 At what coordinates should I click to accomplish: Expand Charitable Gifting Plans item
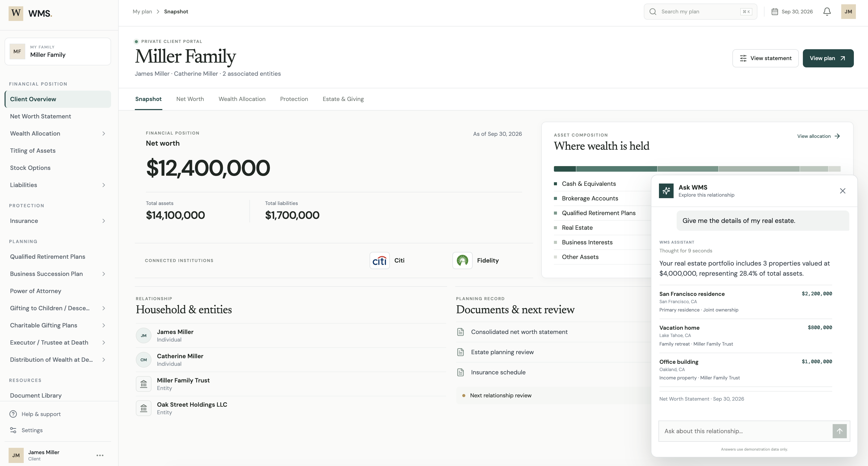[104, 325]
